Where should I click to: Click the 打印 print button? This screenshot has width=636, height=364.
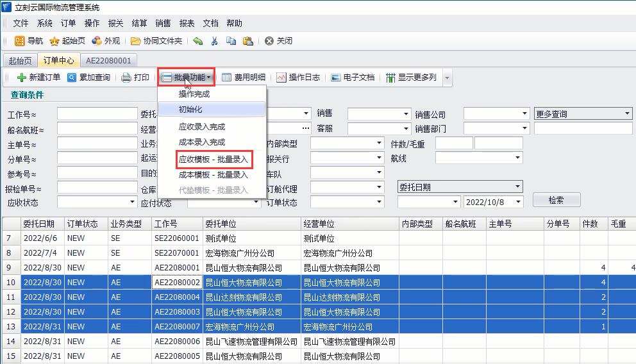click(135, 78)
